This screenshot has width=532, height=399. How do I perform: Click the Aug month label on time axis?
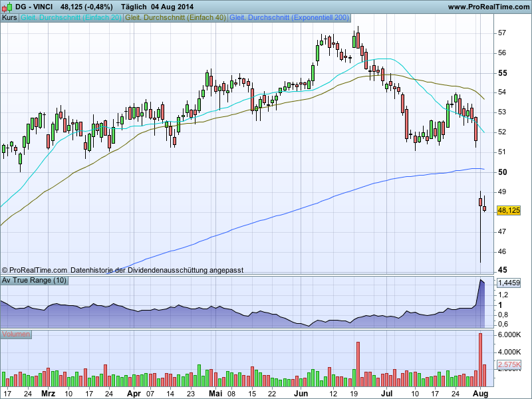point(480,394)
